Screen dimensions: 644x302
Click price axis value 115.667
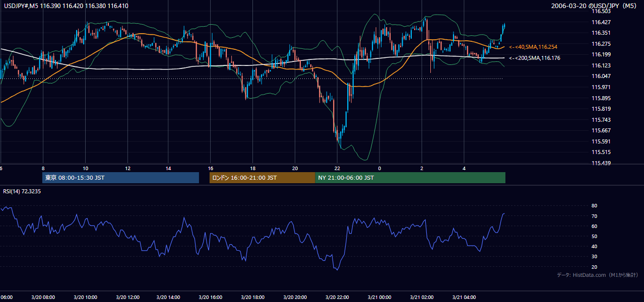point(601,130)
